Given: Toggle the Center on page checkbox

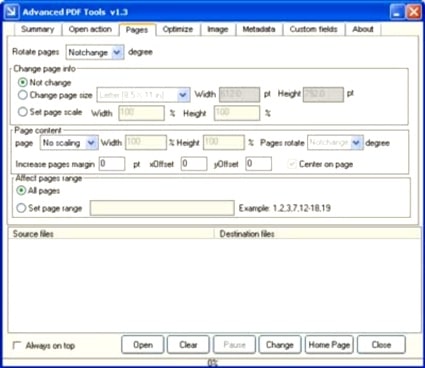Looking at the screenshot, I should [292, 164].
